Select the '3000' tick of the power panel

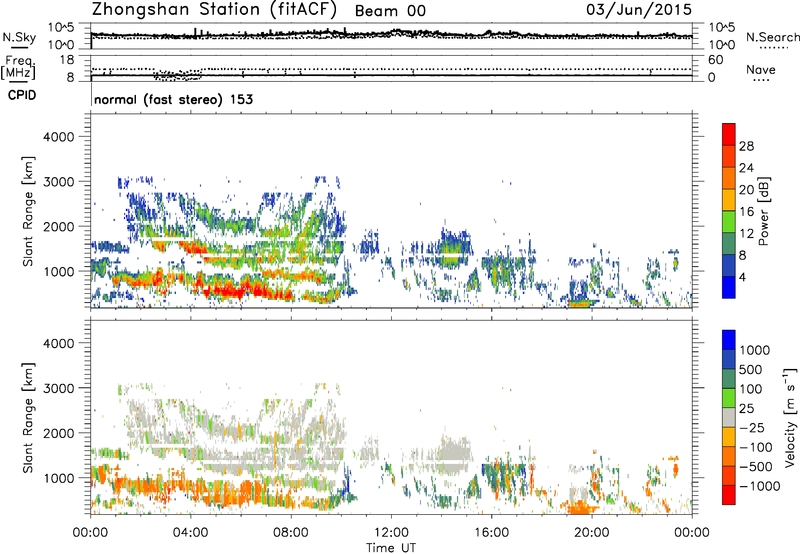58,182
